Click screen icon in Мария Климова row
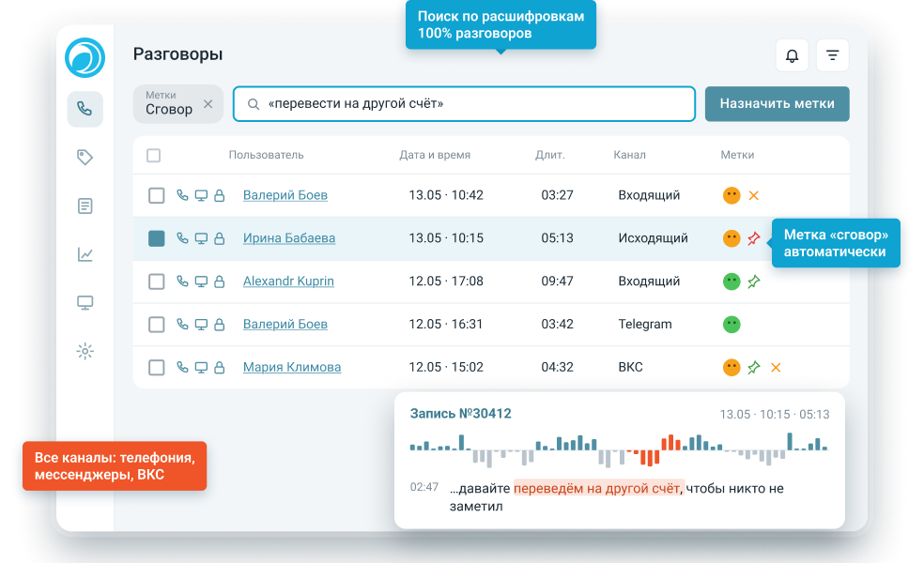 [201, 367]
